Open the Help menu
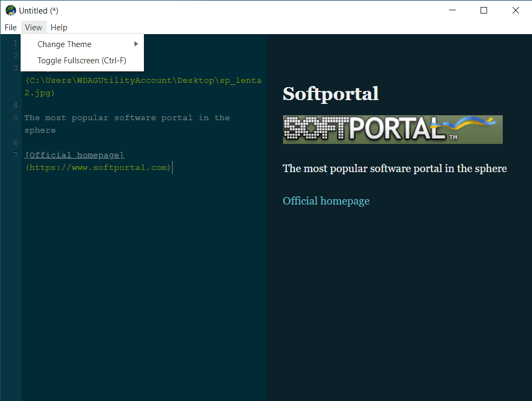Image resolution: width=532 pixels, height=401 pixels. (59, 28)
